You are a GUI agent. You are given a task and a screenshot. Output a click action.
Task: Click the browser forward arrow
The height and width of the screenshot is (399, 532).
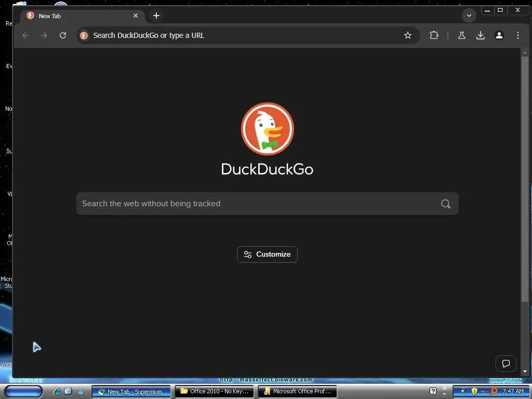44,35
